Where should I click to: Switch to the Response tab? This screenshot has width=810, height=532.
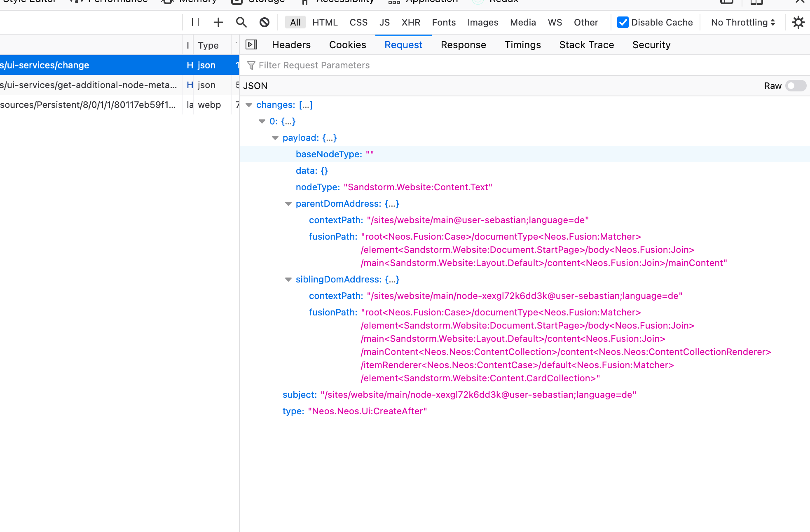click(x=463, y=44)
